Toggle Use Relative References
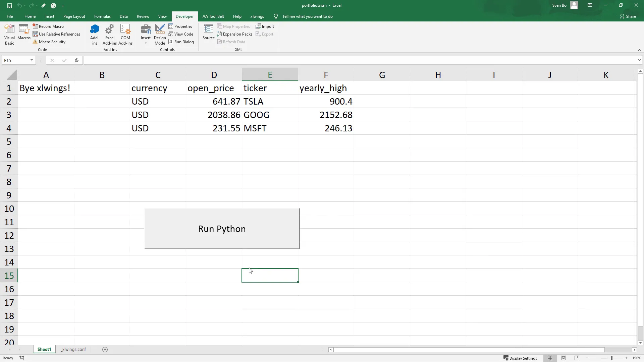This screenshot has width=644, height=362. pyautogui.click(x=56, y=34)
